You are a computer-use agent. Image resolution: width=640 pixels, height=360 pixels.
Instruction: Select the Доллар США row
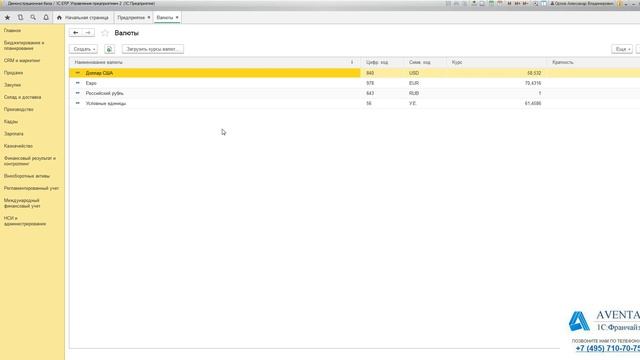click(x=354, y=73)
